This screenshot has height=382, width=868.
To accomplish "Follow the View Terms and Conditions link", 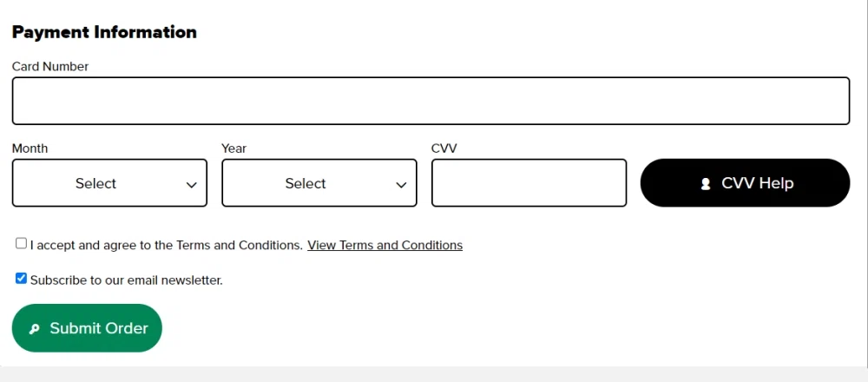I will pos(385,246).
